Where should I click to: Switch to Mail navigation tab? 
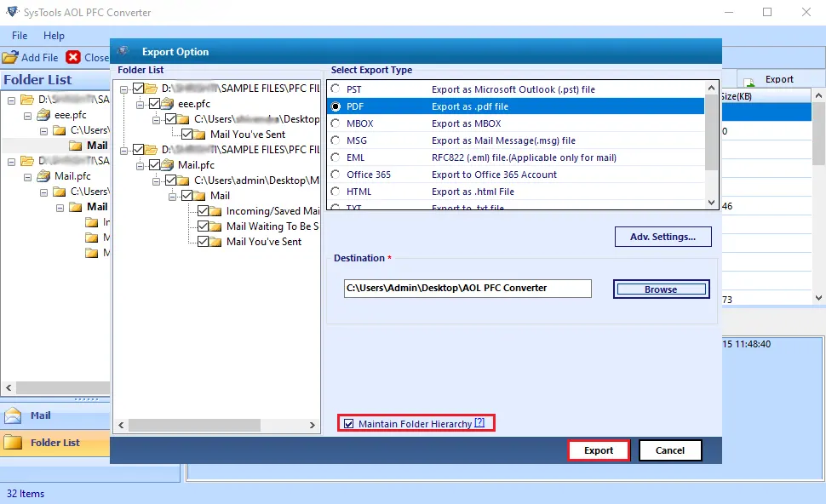55,415
